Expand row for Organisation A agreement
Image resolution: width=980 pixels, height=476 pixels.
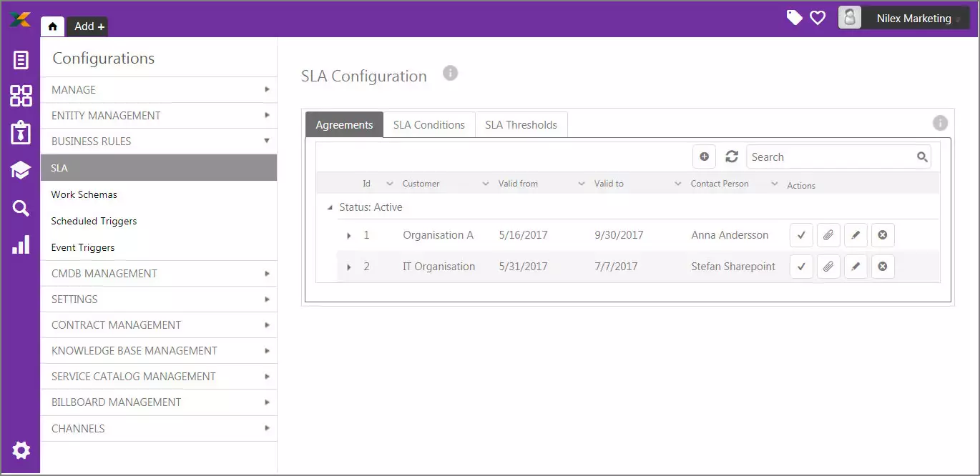pos(349,236)
